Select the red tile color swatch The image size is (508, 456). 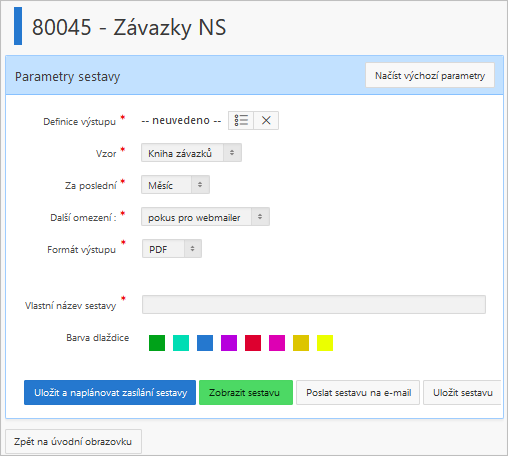pyautogui.click(x=253, y=343)
